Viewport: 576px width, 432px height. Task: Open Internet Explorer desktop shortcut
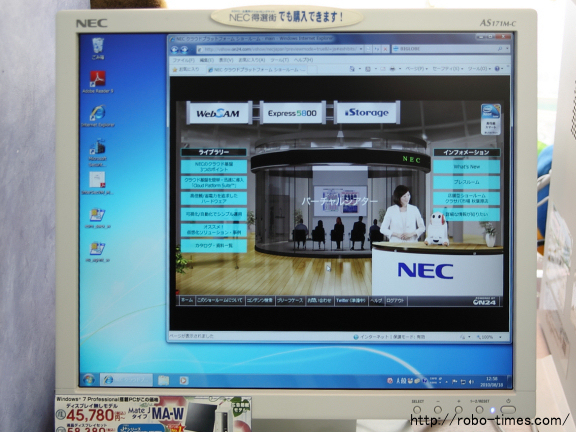(98, 116)
